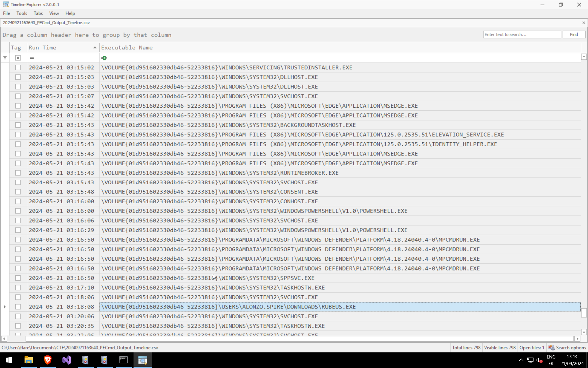This screenshot has width=588, height=368.
Task: Check the Tag box for RUBEUS.EXE row
Action: (x=18, y=307)
